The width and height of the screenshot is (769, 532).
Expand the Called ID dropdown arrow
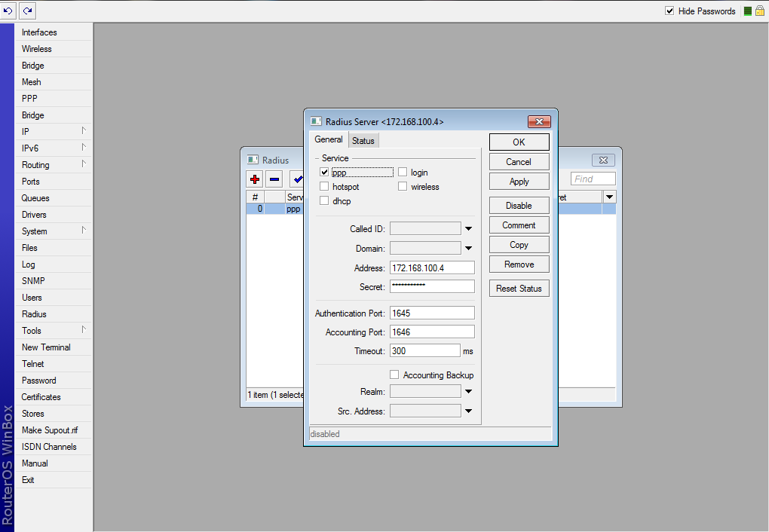coord(468,229)
